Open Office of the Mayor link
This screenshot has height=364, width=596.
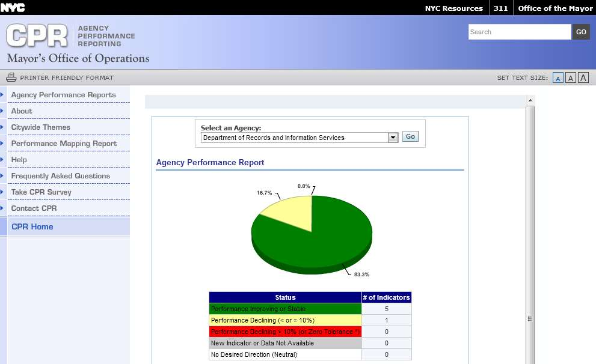click(555, 8)
